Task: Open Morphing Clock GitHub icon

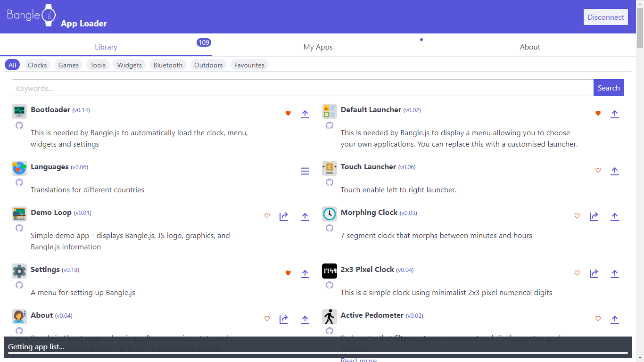Action: [x=330, y=228]
